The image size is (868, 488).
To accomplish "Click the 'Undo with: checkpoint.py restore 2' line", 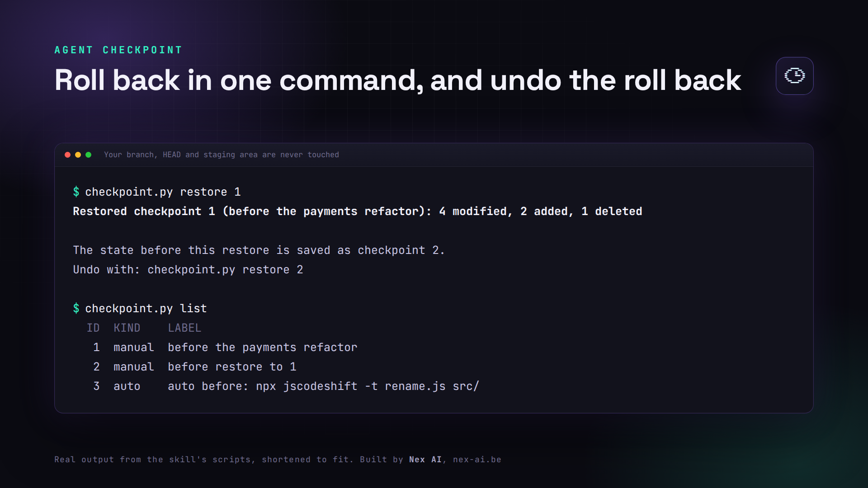I will pos(188,270).
